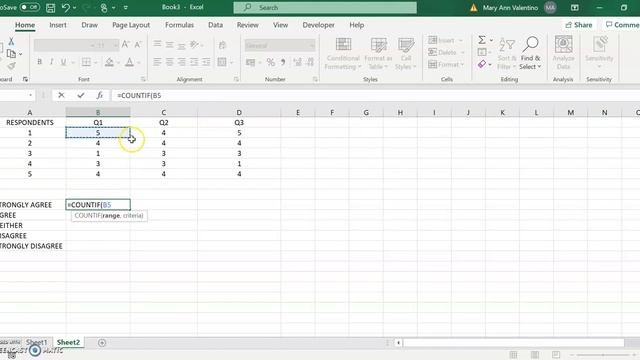Click the Font Color A icon
This screenshot has width=640, height=360.
click(x=129, y=62)
